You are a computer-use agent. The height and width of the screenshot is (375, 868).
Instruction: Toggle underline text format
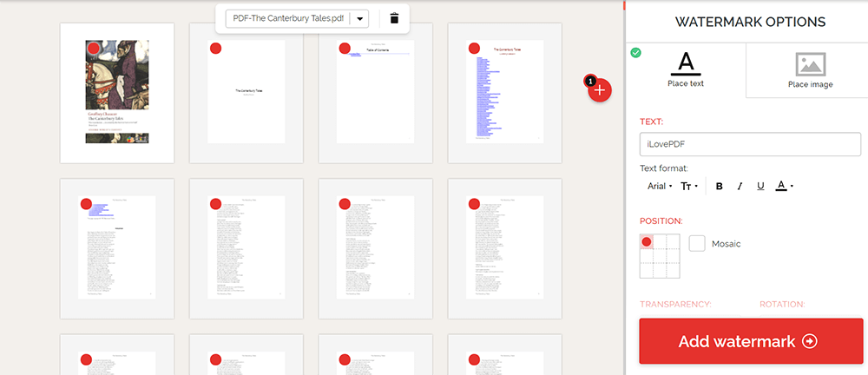760,186
